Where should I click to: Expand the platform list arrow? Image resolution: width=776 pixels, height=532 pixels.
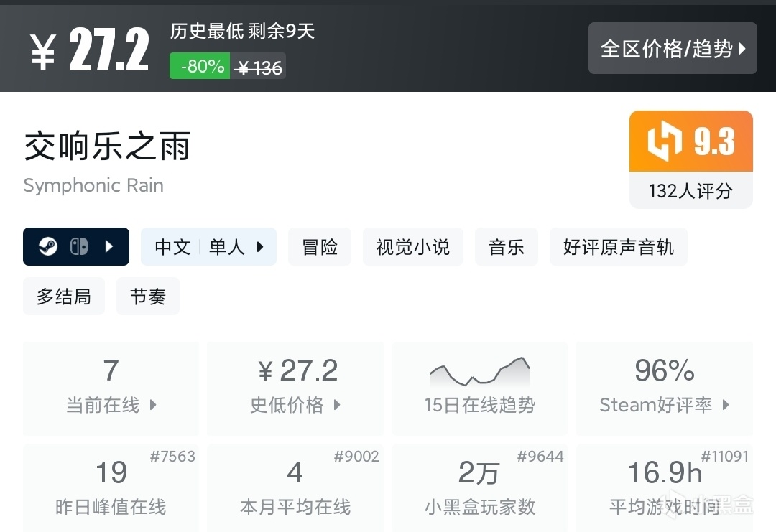click(x=109, y=247)
